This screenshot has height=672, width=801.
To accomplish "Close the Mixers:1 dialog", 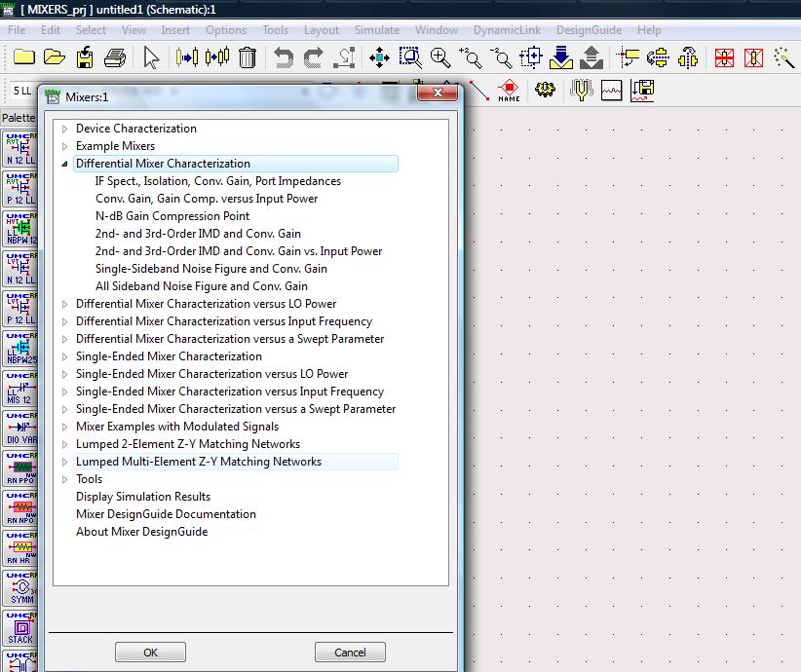I will pos(438,93).
